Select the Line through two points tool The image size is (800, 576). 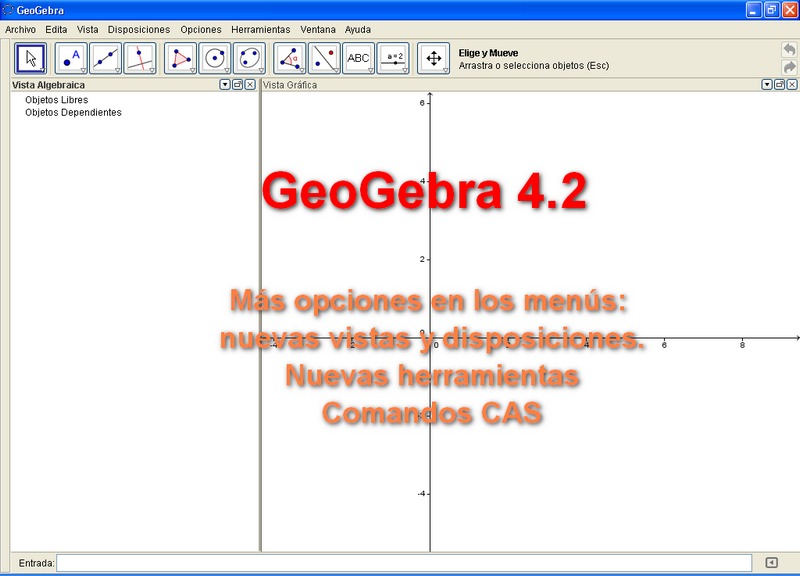[105, 58]
